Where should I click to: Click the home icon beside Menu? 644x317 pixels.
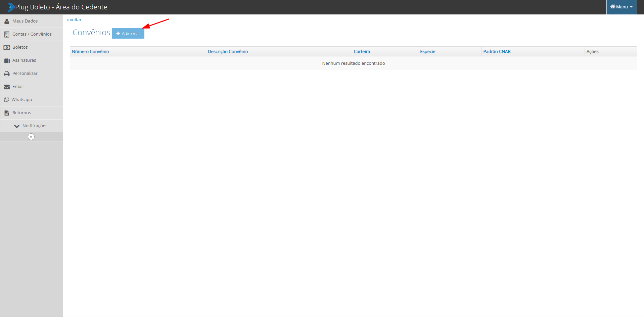coord(613,7)
